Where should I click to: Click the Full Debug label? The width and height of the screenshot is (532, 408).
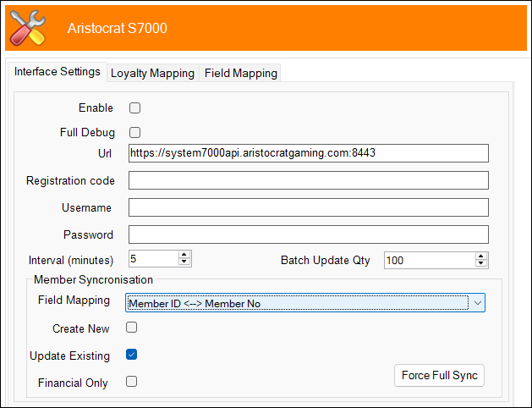pyautogui.click(x=87, y=132)
